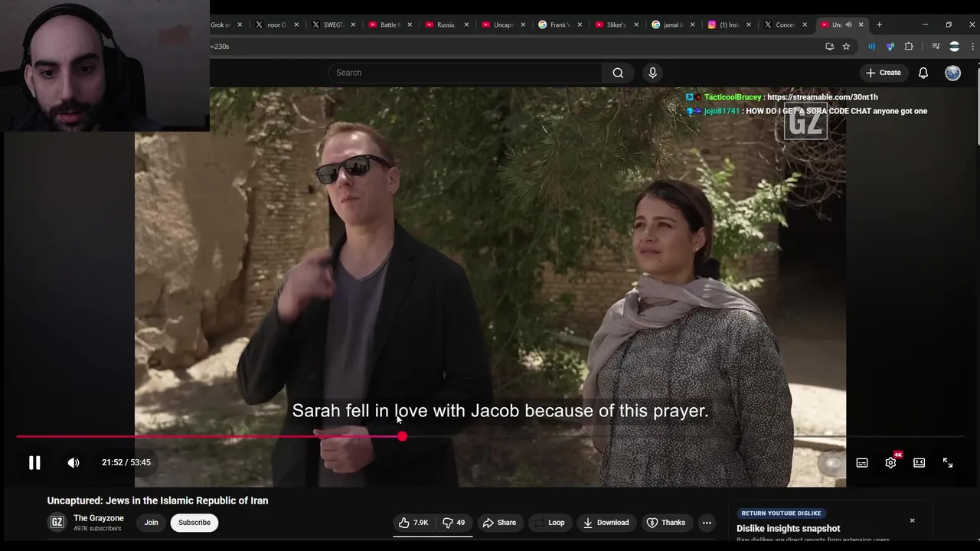The image size is (980, 551).
Task: Click the 21:52 / 53:45 time display
Action: coord(126,462)
